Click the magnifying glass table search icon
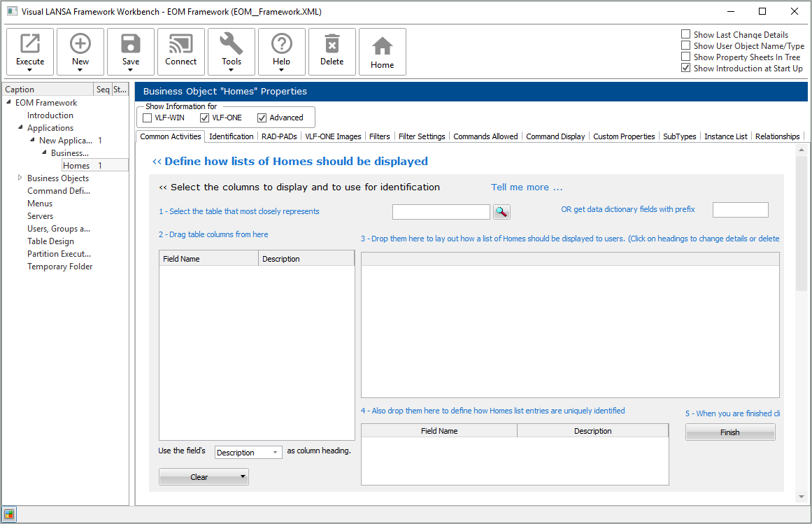 (x=502, y=211)
